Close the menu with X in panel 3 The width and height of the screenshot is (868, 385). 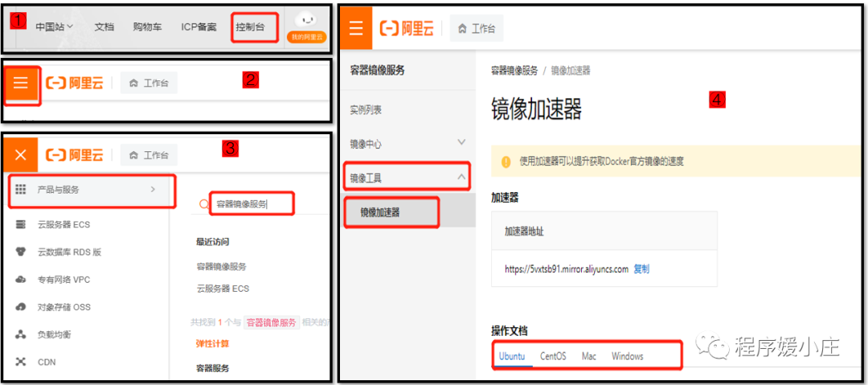21,155
